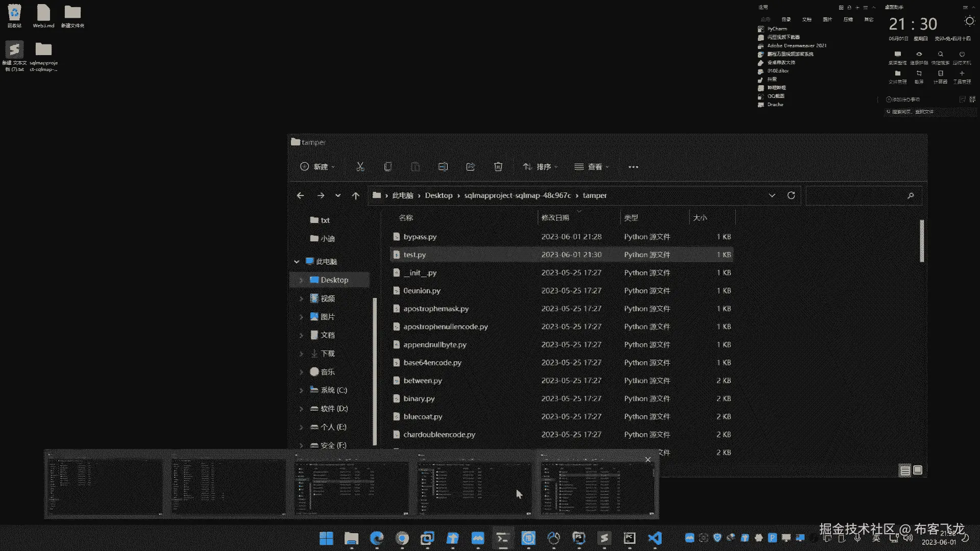Click the Desktop breadcrumb in address bar

click(x=438, y=195)
